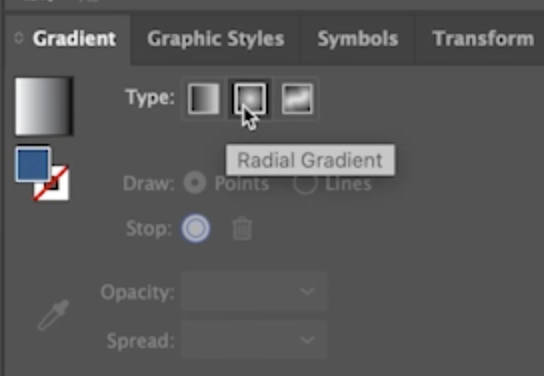544x376 pixels.
Task: Click the gradient preview thumbnail
Action: [44, 106]
